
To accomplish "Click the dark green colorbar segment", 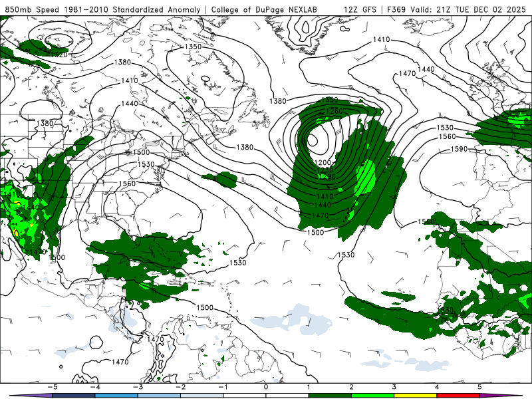I will tap(330, 396).
